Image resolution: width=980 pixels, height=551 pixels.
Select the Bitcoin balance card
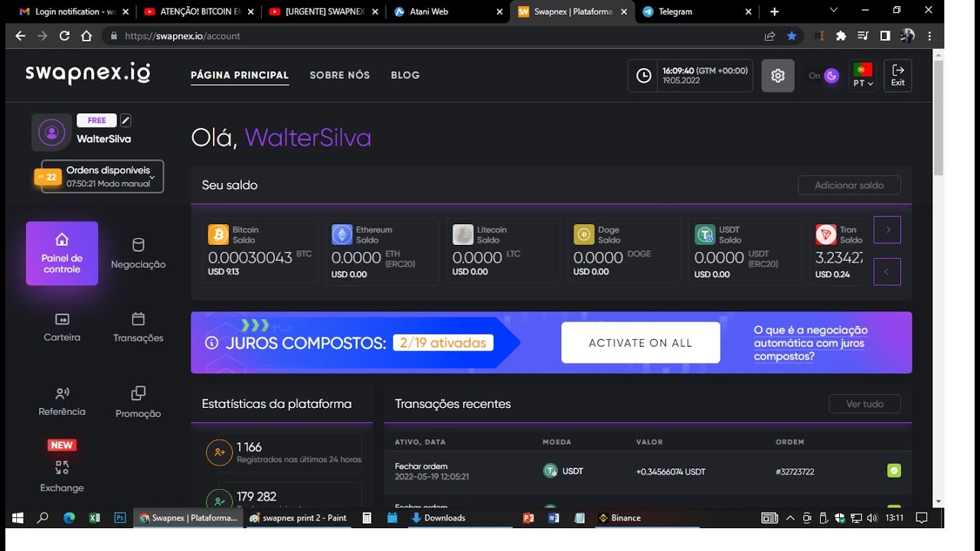tap(260, 251)
